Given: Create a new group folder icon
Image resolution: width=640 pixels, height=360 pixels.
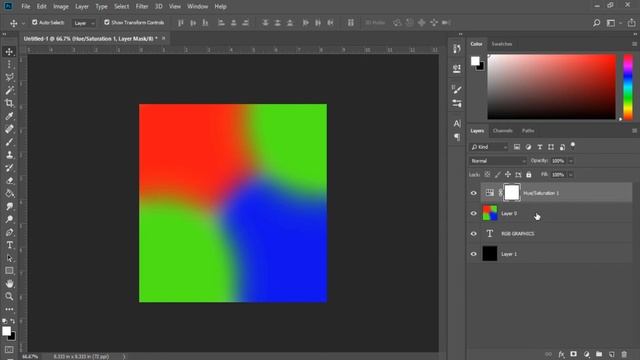Looking at the screenshot, I should click(x=599, y=354).
